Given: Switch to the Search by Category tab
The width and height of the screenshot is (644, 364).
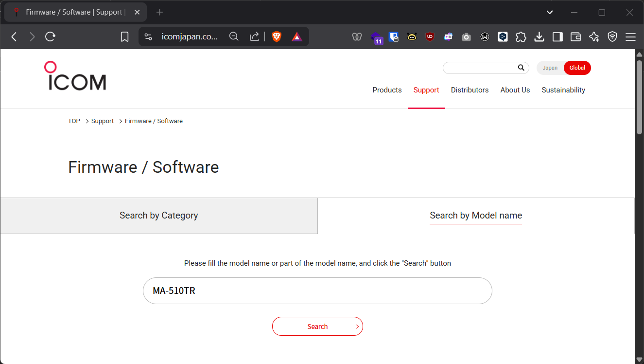Looking at the screenshot, I should [x=159, y=216].
